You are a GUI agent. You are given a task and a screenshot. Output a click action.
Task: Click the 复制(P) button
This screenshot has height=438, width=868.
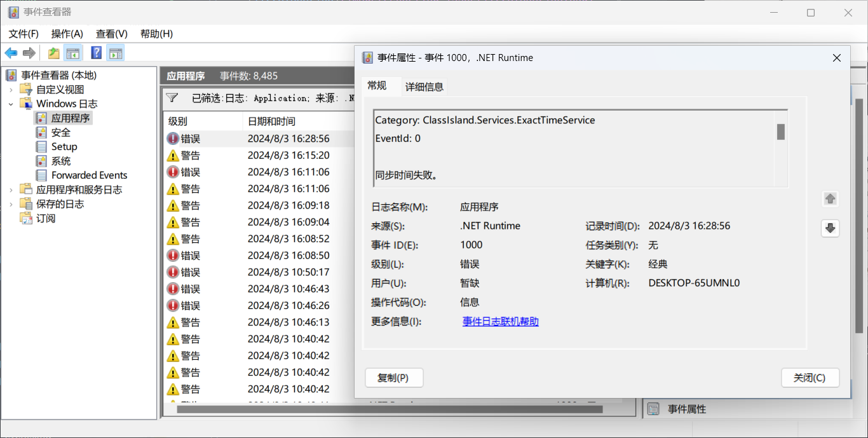pyautogui.click(x=393, y=378)
